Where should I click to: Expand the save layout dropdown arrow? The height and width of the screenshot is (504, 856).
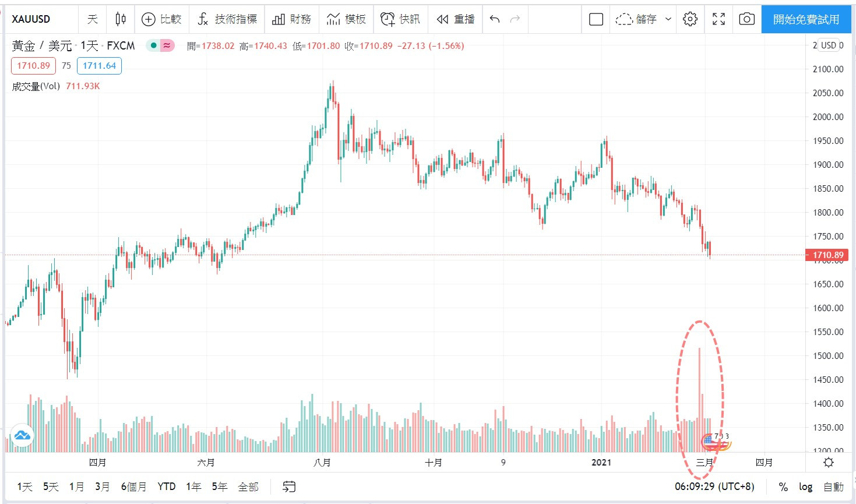tap(668, 19)
